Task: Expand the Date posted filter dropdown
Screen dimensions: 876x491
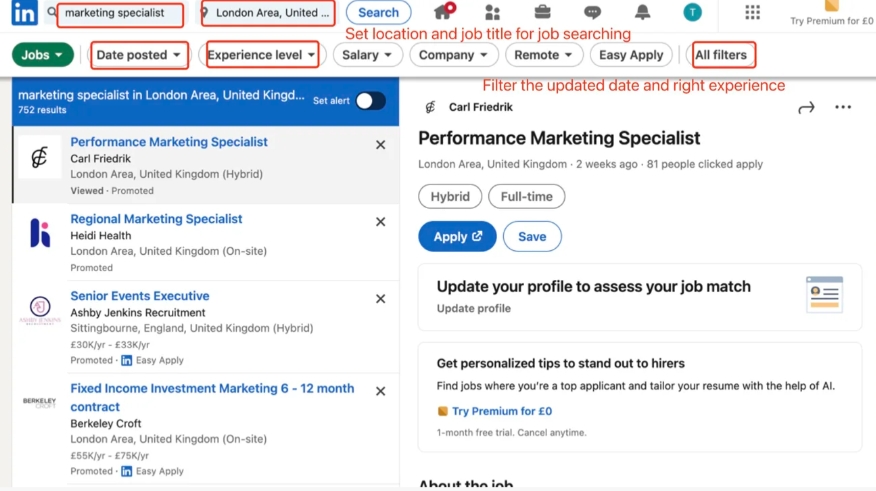Action: (x=140, y=55)
